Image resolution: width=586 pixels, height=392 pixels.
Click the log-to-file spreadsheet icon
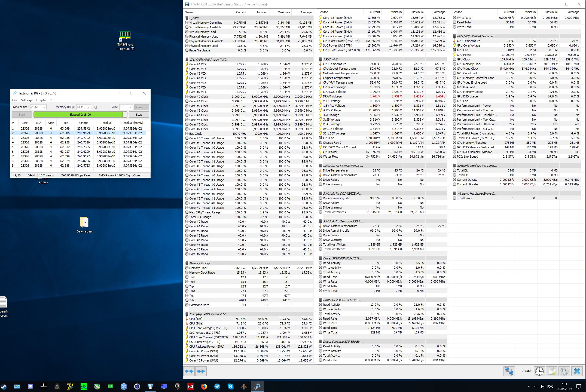552,371
